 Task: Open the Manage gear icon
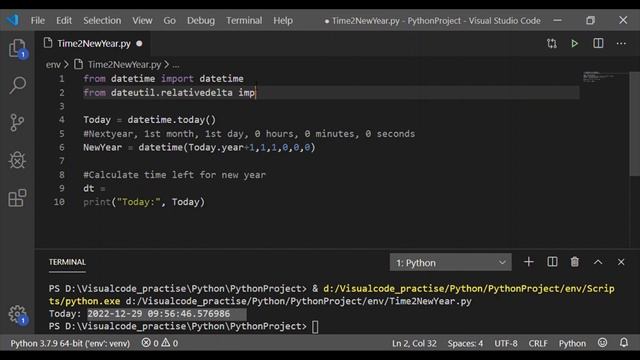pos(17,314)
